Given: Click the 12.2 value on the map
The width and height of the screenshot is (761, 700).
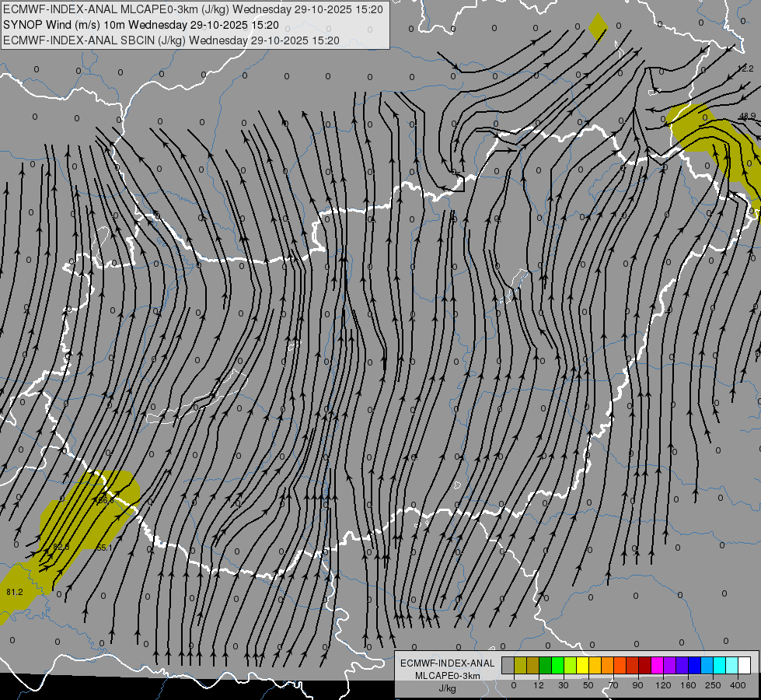Looking at the screenshot, I should tap(745, 68).
